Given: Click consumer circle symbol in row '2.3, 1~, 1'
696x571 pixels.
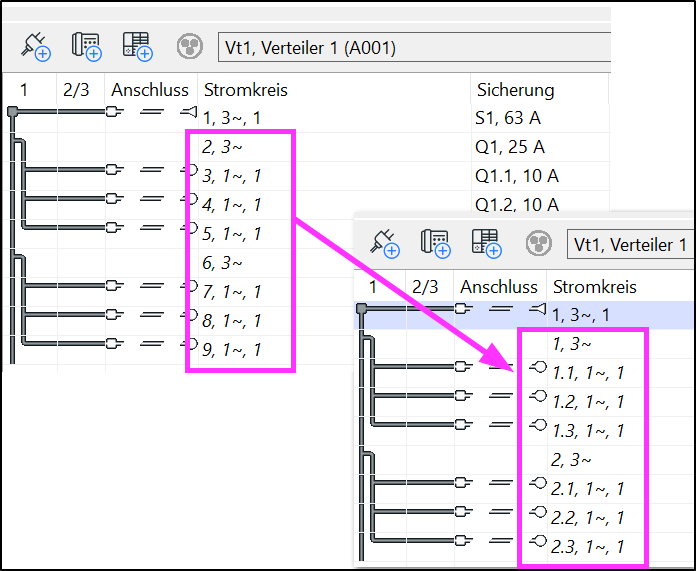Looking at the screenshot, I should pos(538,541).
